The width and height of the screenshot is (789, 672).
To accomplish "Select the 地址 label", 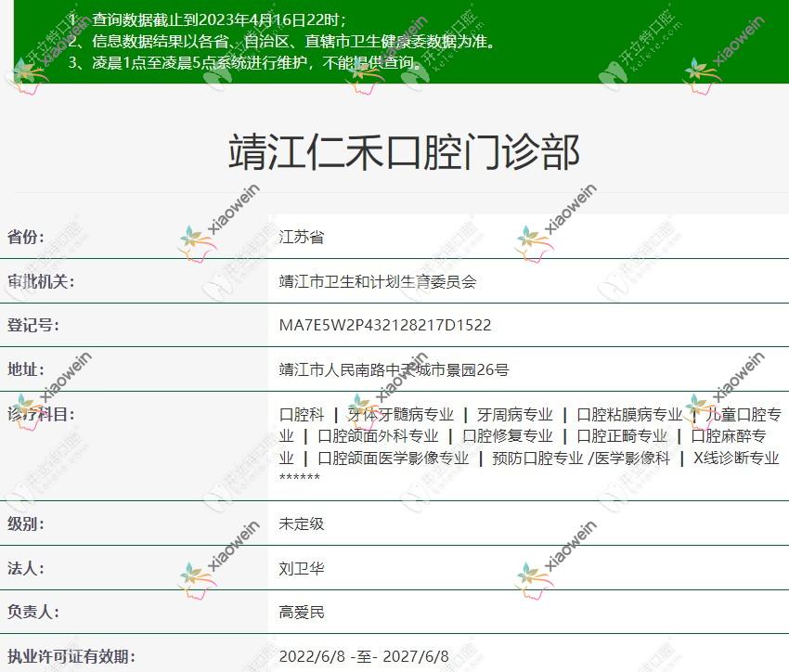I will [x=26, y=369].
